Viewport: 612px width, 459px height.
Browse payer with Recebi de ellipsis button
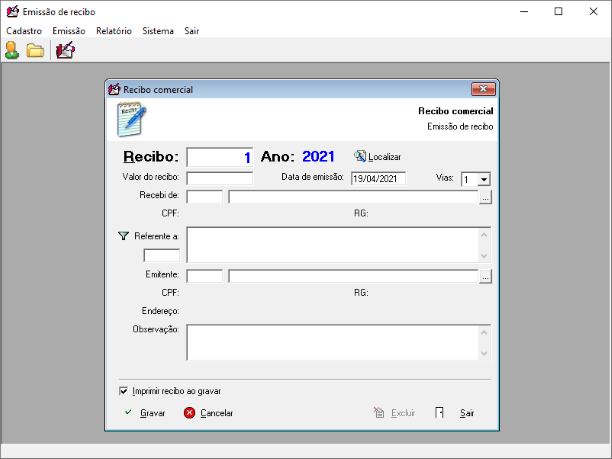click(x=485, y=197)
